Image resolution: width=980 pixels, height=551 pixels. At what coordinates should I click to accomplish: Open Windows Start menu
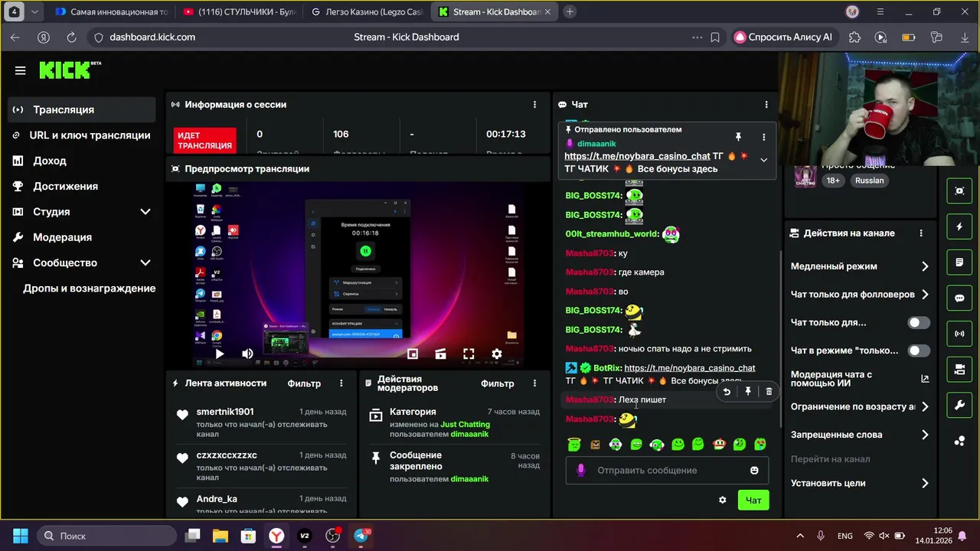pyautogui.click(x=21, y=536)
